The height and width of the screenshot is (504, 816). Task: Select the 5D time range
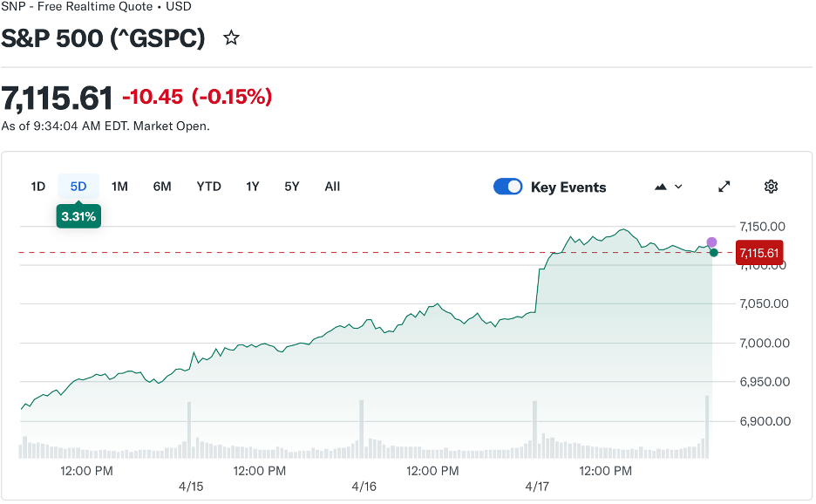pyautogui.click(x=78, y=187)
